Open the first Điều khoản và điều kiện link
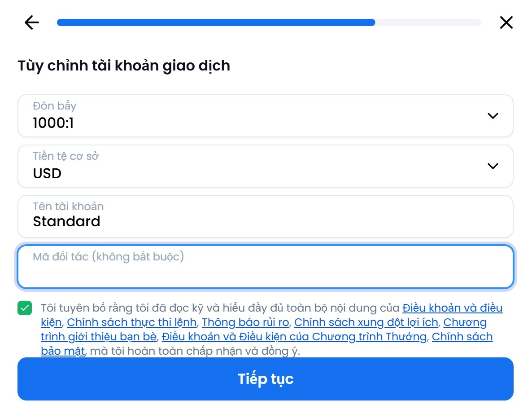Screen dimensions: 532x418 click(x=452, y=308)
